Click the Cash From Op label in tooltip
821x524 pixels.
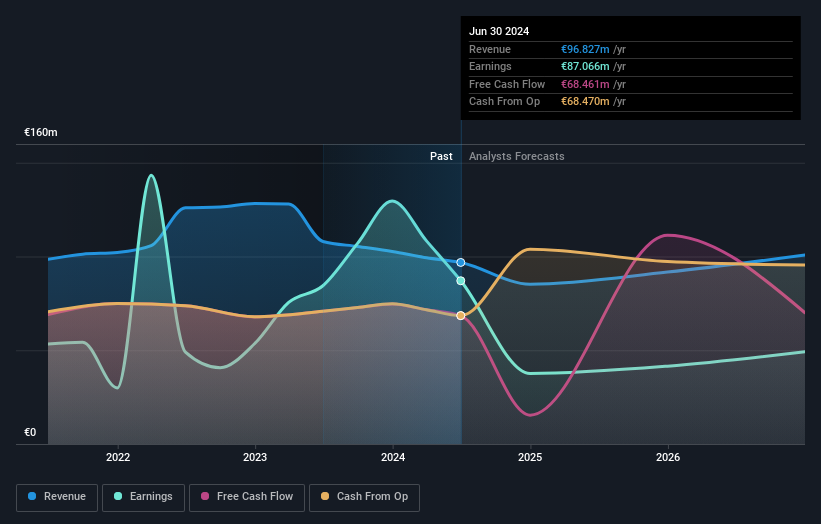(x=504, y=102)
